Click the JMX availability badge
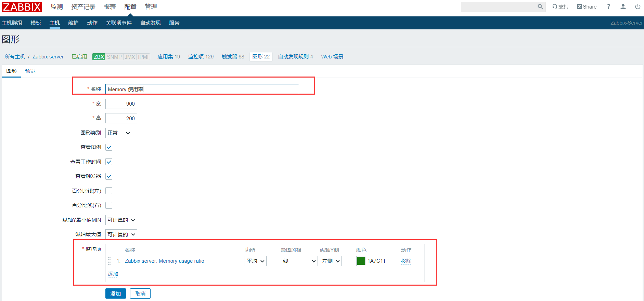This screenshot has height=301, width=644. click(130, 57)
